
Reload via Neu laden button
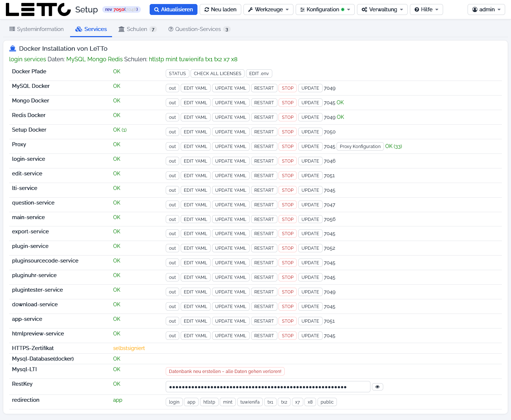pyautogui.click(x=220, y=9)
